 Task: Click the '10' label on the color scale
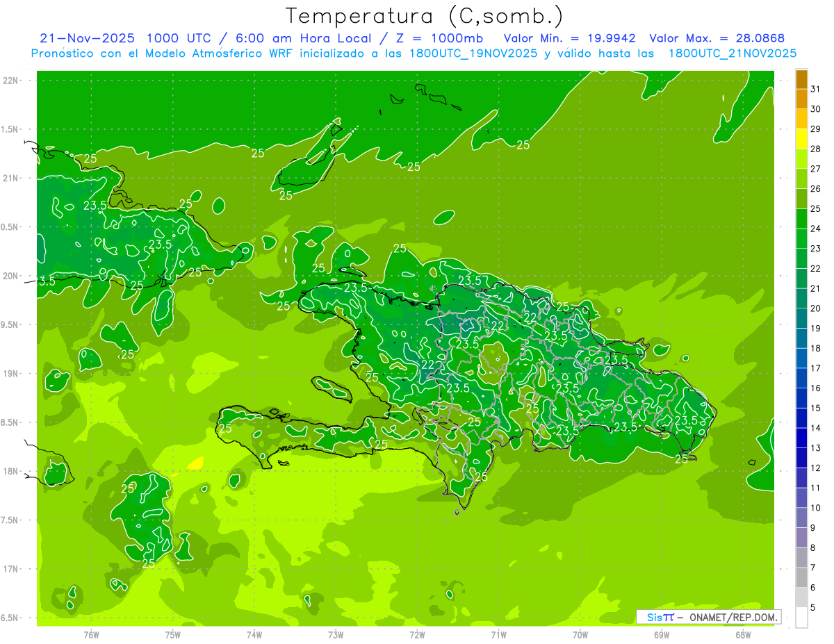816,508
